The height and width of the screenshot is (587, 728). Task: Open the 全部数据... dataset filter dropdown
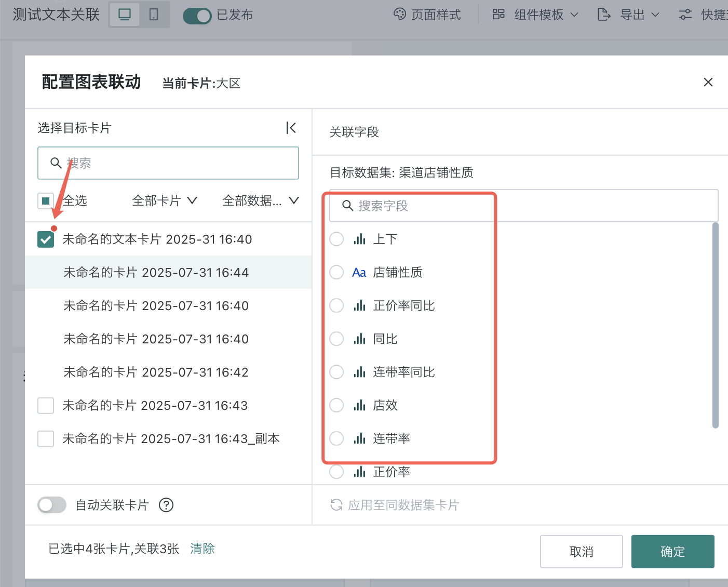261,201
